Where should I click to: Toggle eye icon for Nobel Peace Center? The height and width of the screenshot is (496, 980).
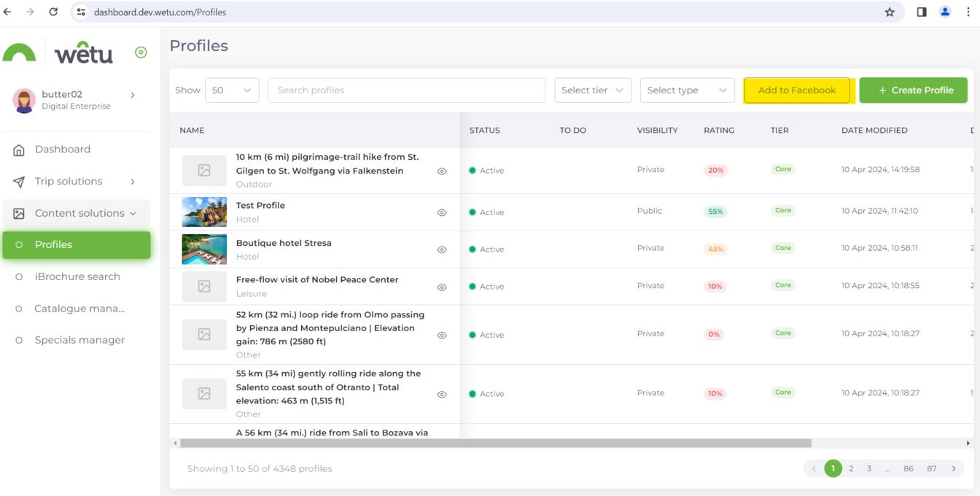coord(442,287)
